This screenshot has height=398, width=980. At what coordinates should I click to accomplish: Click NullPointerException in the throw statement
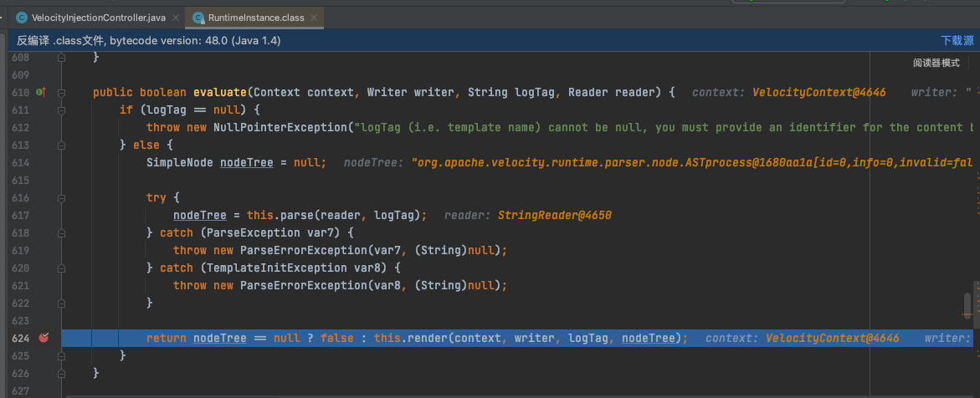[x=280, y=128]
